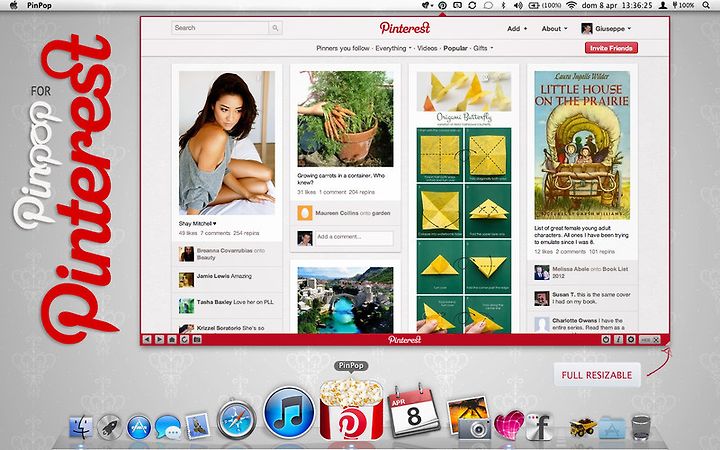
Task: Open the About dropdown menu
Action: click(x=554, y=28)
